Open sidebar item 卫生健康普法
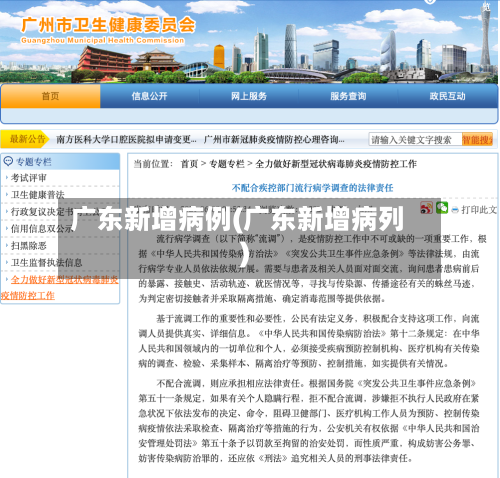Viewport: 500px width, 478px height. point(38,195)
